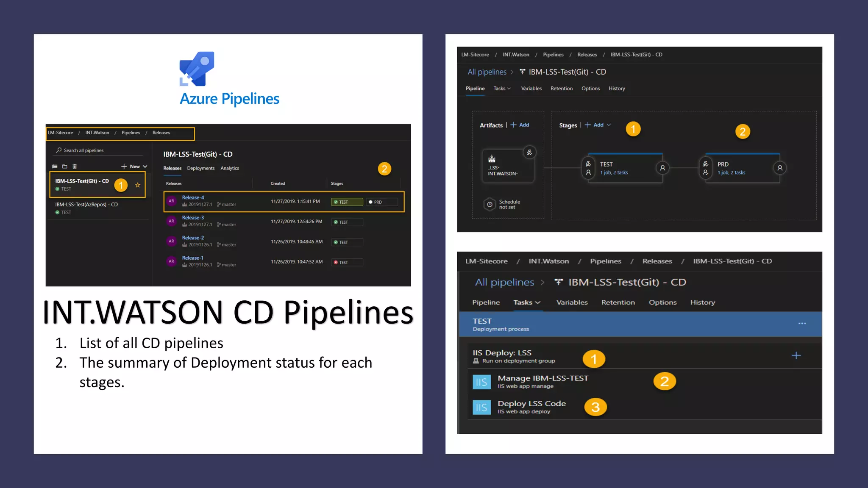The height and width of the screenshot is (488, 868).
Task: Click the Add artifact button
Action: click(520, 125)
